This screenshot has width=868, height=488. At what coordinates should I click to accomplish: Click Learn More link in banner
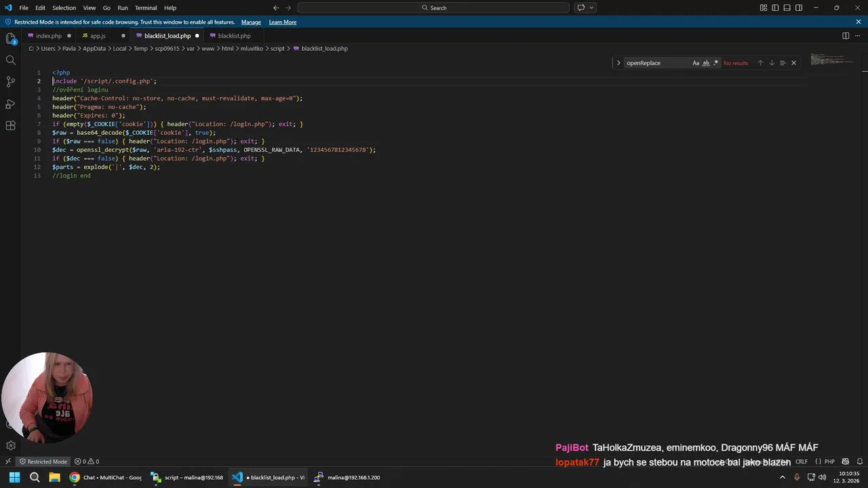282,22
